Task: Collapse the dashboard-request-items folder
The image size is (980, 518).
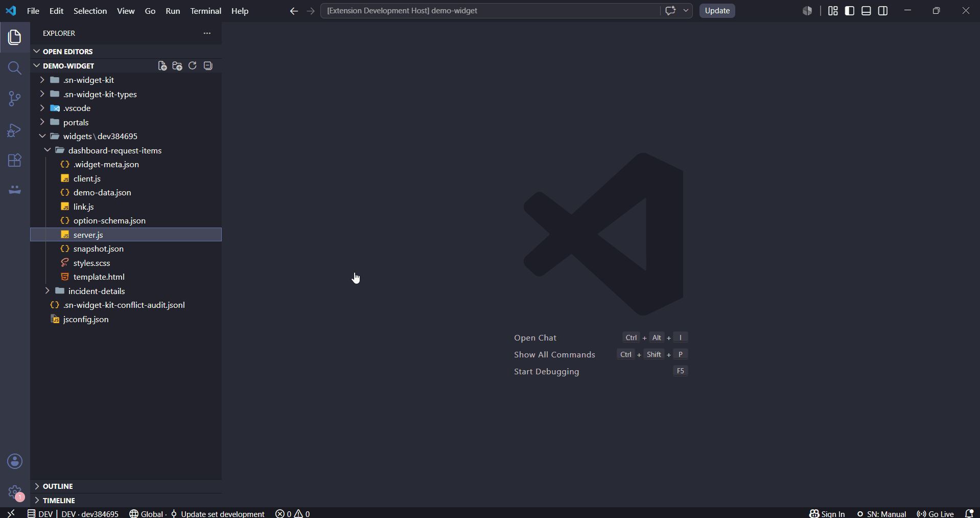Action: pos(126,150)
